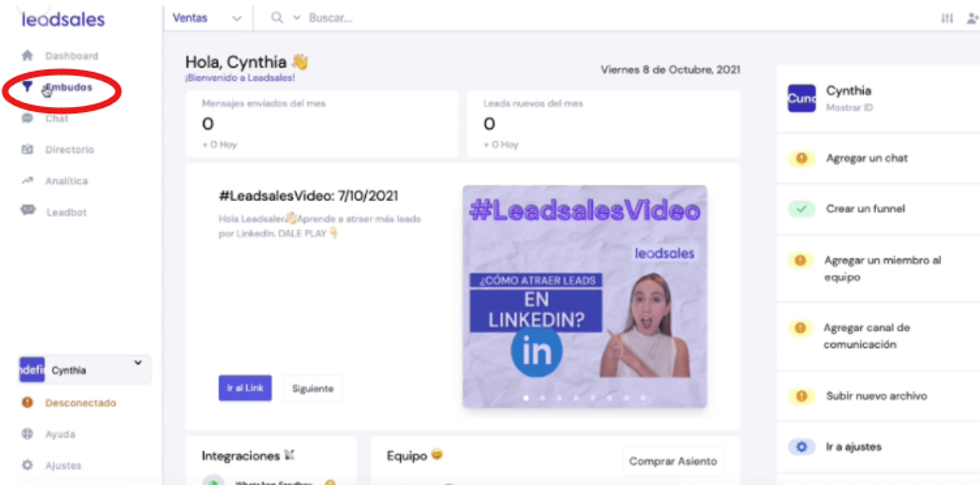
Task: Click the Embudos funnel icon
Action: [x=27, y=86]
